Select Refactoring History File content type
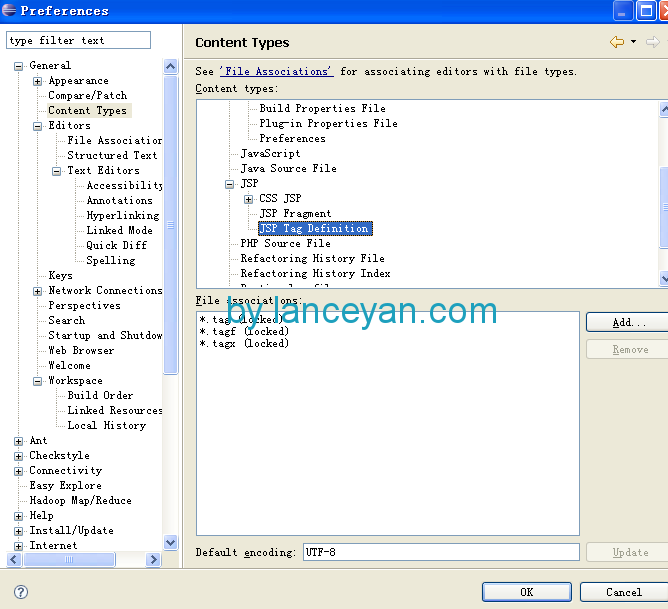The width and height of the screenshot is (668, 609). click(x=312, y=259)
